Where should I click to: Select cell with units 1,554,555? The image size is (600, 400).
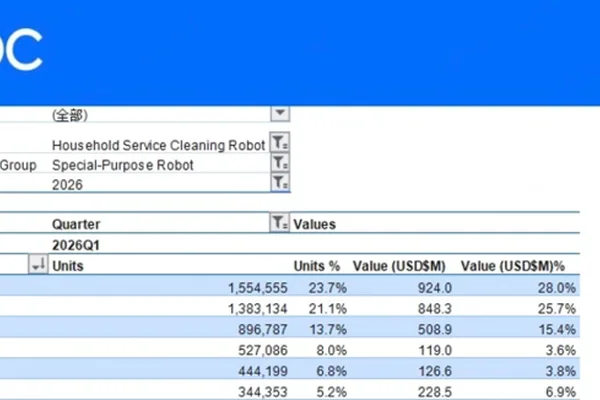coord(258,288)
